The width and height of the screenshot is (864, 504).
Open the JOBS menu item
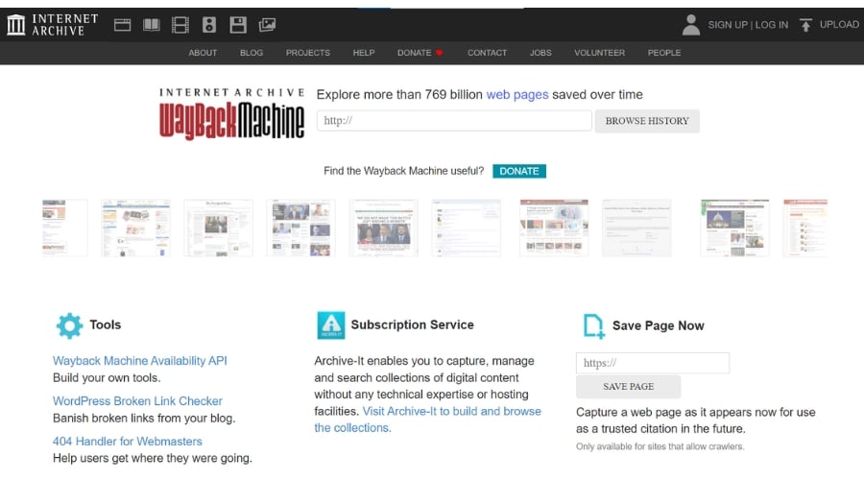[x=540, y=53]
